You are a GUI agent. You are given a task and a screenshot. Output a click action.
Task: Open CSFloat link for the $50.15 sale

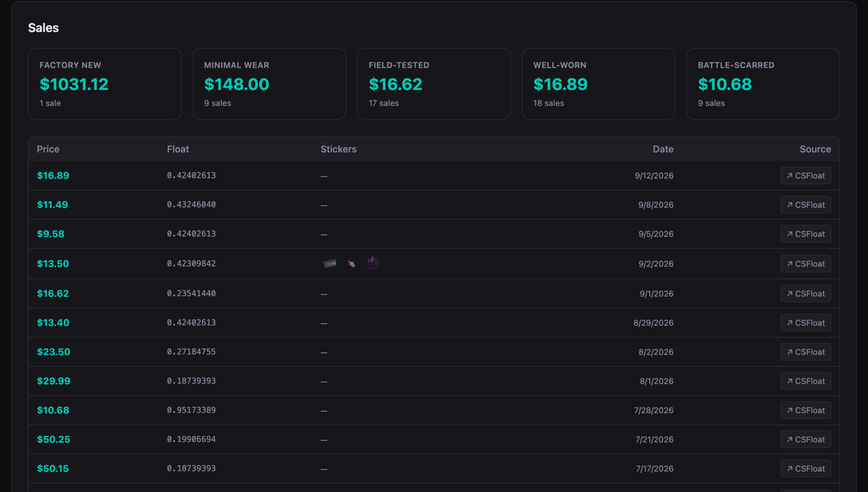(x=805, y=468)
